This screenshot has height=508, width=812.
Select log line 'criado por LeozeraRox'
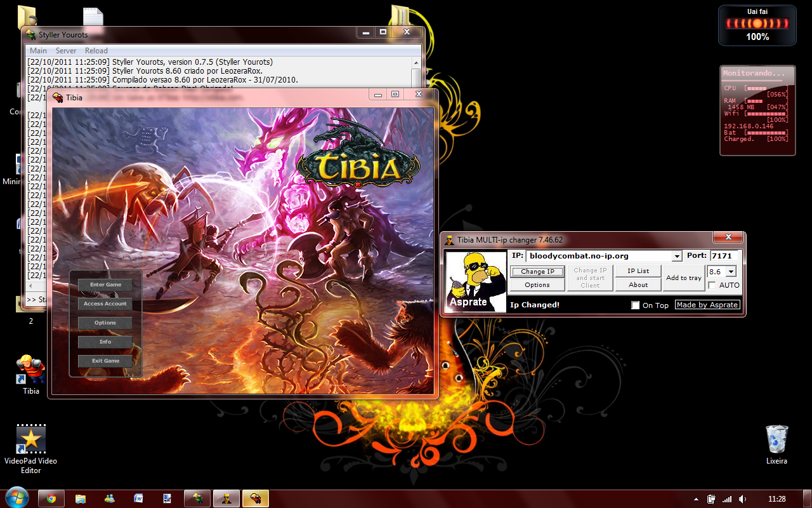point(145,71)
